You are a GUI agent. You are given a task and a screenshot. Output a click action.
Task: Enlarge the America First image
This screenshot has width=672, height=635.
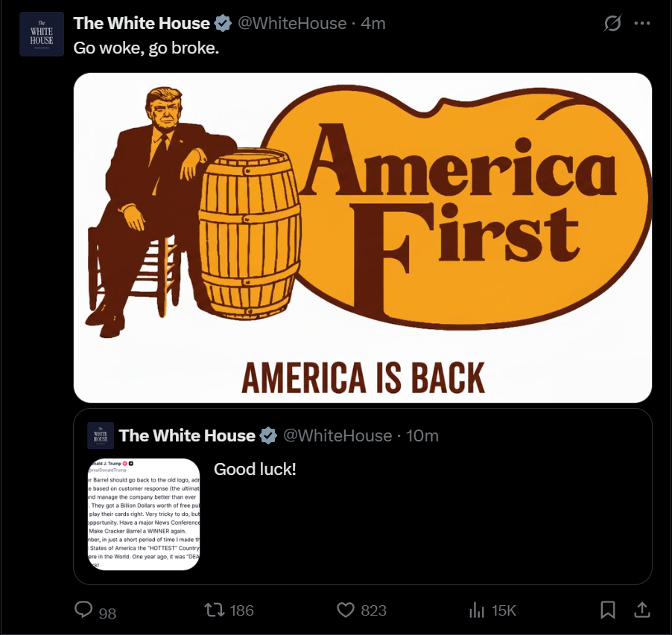click(363, 237)
